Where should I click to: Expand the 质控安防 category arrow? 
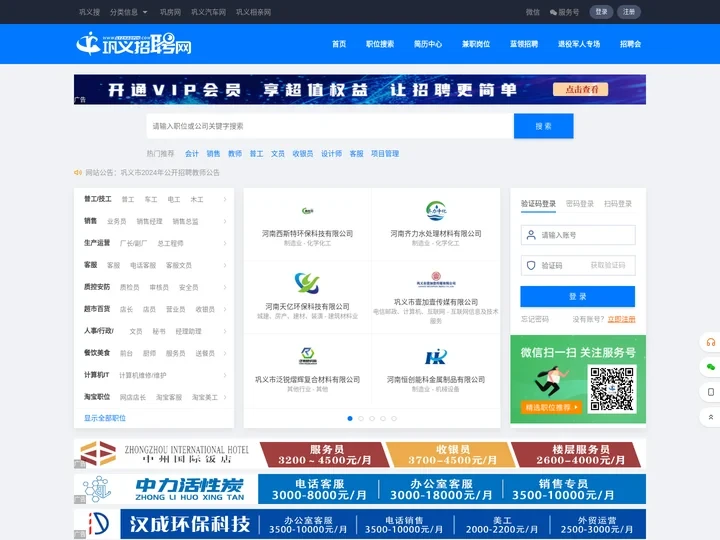click(225, 287)
